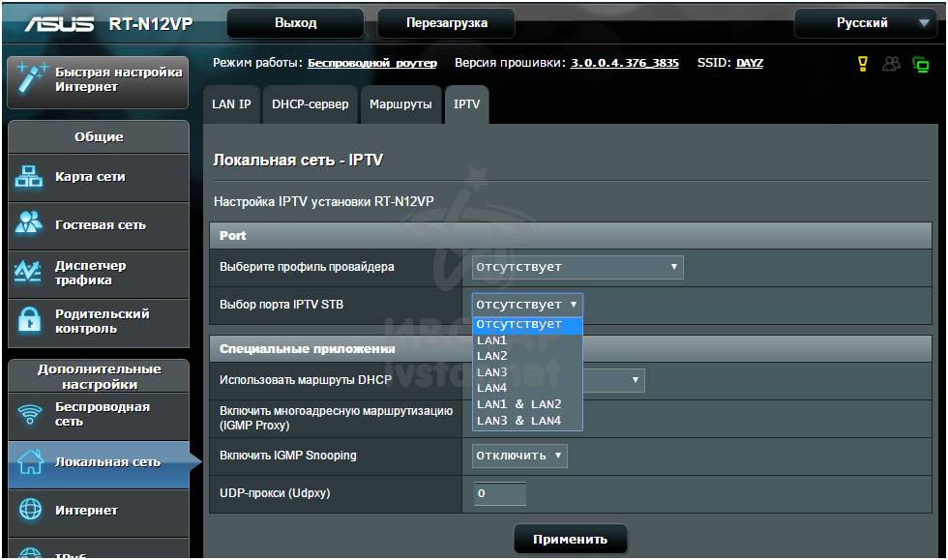Open the IGMP Snooping dropdown
The height and width of the screenshot is (560, 948).
(519, 456)
